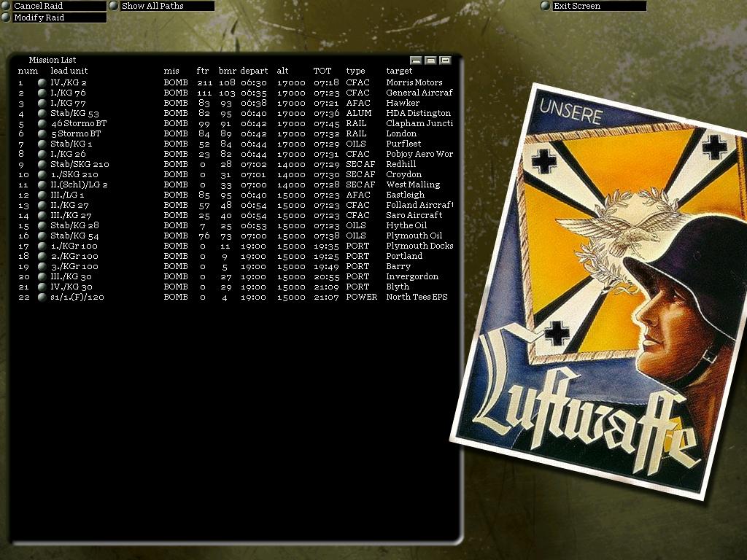Click target 'Purfleet'
The width and height of the screenshot is (747, 560).
[403, 144]
